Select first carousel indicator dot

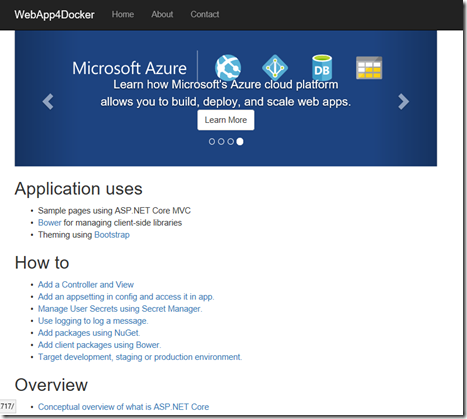pos(212,142)
